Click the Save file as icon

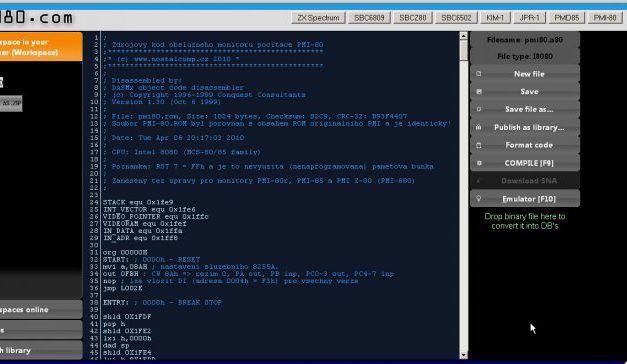[479, 109]
